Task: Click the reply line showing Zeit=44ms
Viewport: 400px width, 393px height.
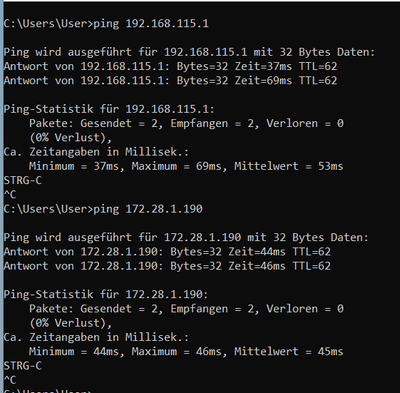Action: point(167,252)
